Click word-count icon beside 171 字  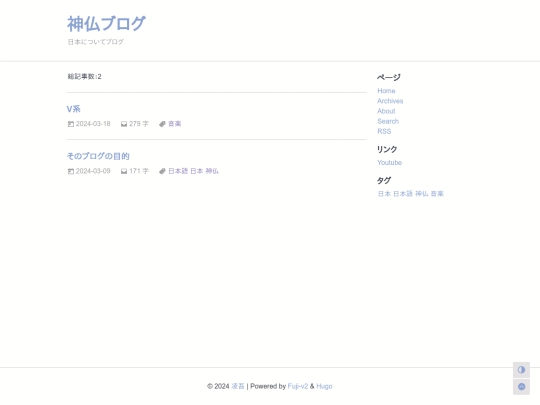click(x=124, y=171)
